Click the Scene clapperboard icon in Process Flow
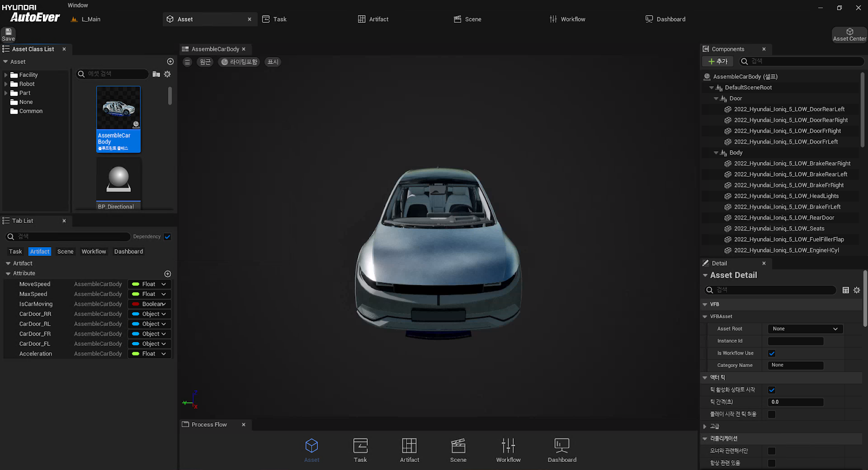This screenshot has width=868, height=470. (458, 446)
